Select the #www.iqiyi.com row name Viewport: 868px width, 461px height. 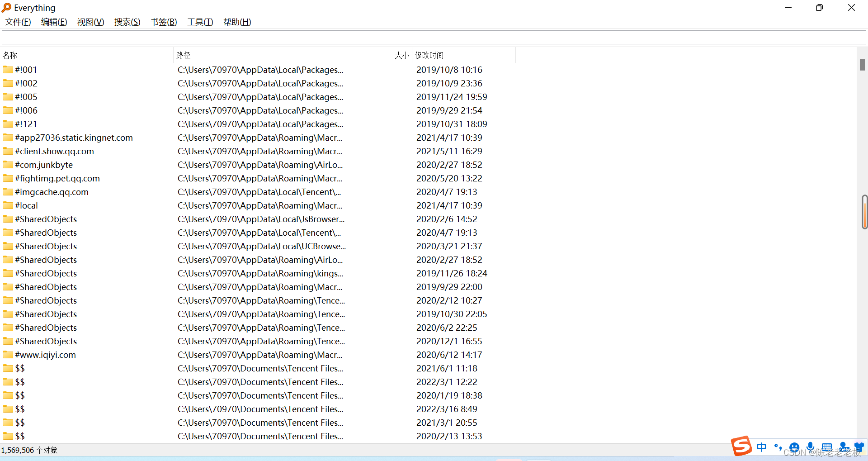46,355
